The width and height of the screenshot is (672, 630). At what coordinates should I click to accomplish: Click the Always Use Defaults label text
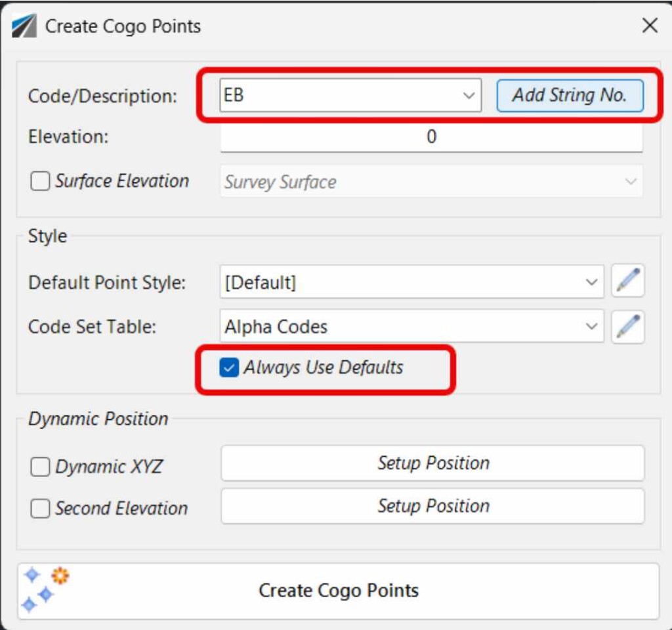point(324,368)
